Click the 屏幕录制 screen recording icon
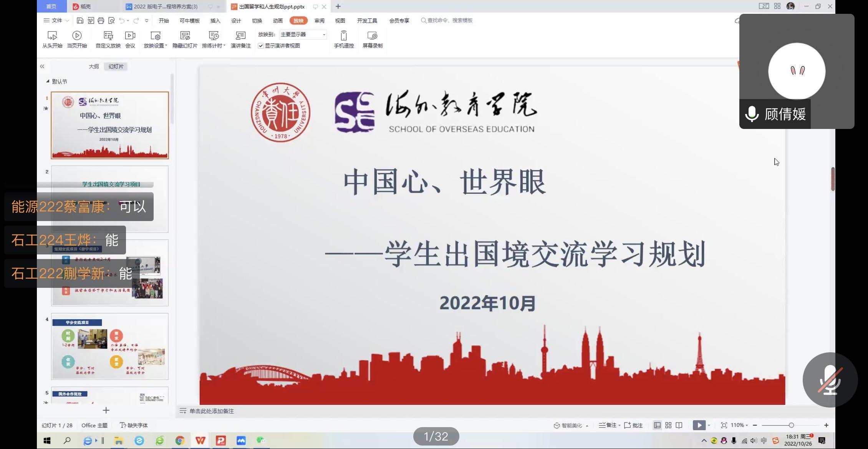This screenshot has height=449, width=868. coord(372,36)
